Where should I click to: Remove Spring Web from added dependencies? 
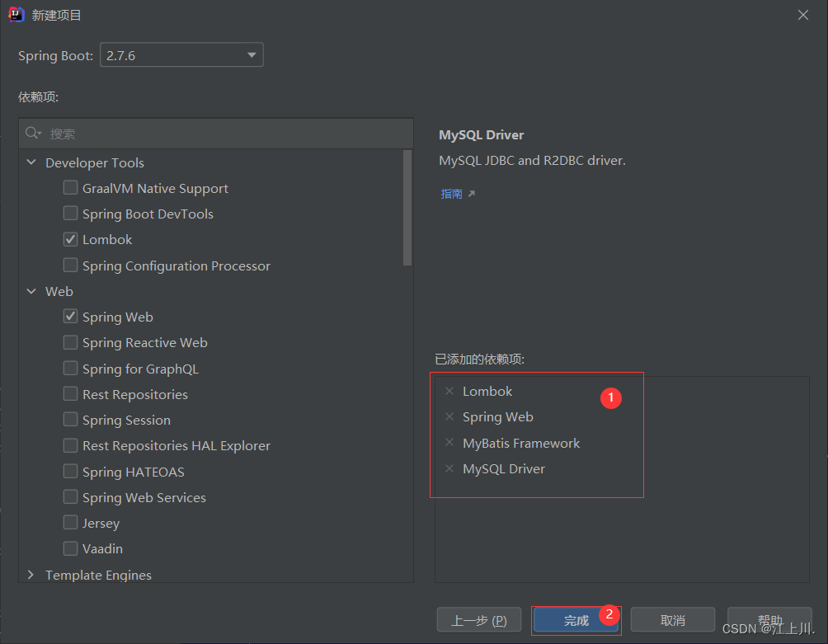click(449, 416)
